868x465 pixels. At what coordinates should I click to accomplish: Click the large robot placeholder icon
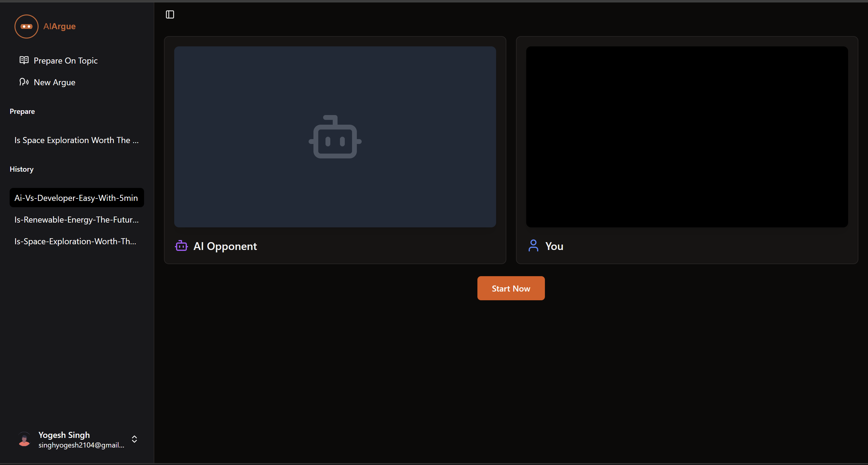click(335, 137)
